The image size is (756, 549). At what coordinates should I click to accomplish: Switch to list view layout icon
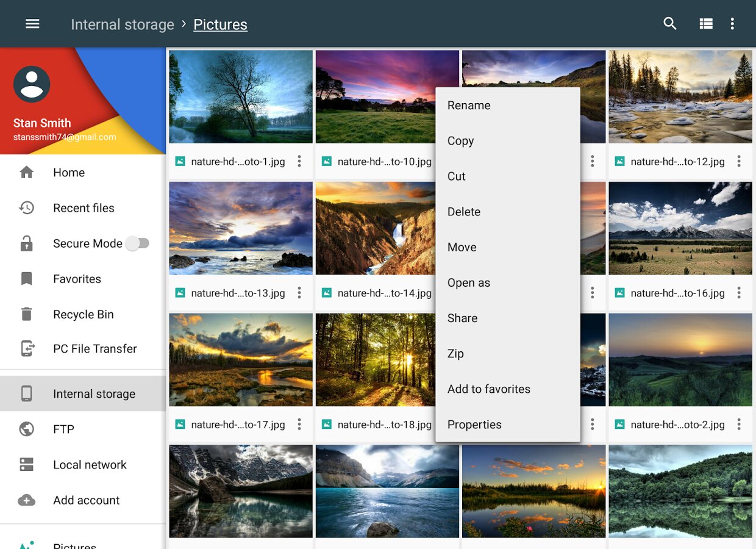tap(706, 24)
